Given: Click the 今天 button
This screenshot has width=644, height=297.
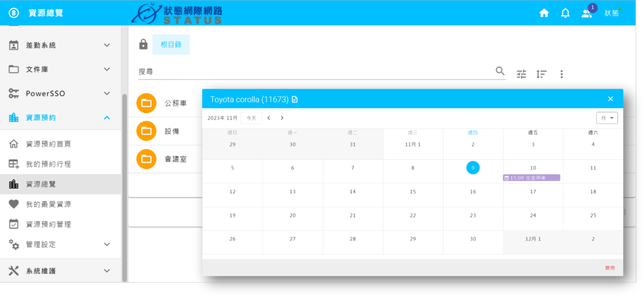Looking at the screenshot, I should coord(251,118).
